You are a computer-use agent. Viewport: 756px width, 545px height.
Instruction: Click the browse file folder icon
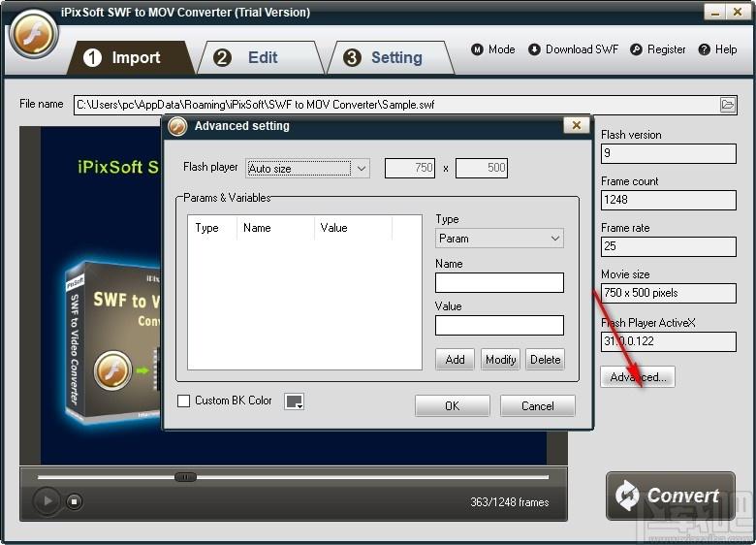point(727,105)
